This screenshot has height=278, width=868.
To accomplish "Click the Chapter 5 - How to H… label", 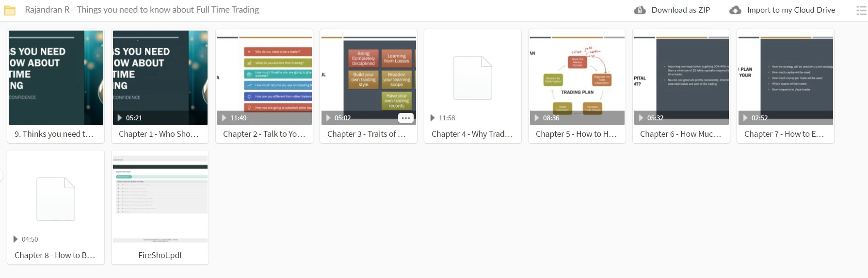I will pos(576,134).
